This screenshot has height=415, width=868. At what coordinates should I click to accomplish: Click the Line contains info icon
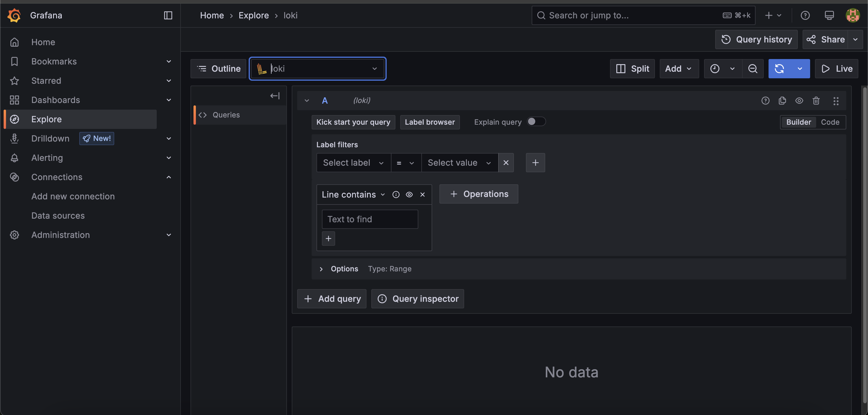coord(396,195)
